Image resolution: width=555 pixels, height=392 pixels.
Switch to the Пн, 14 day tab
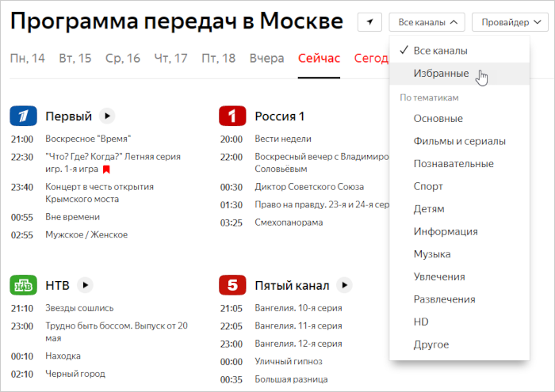point(28,58)
